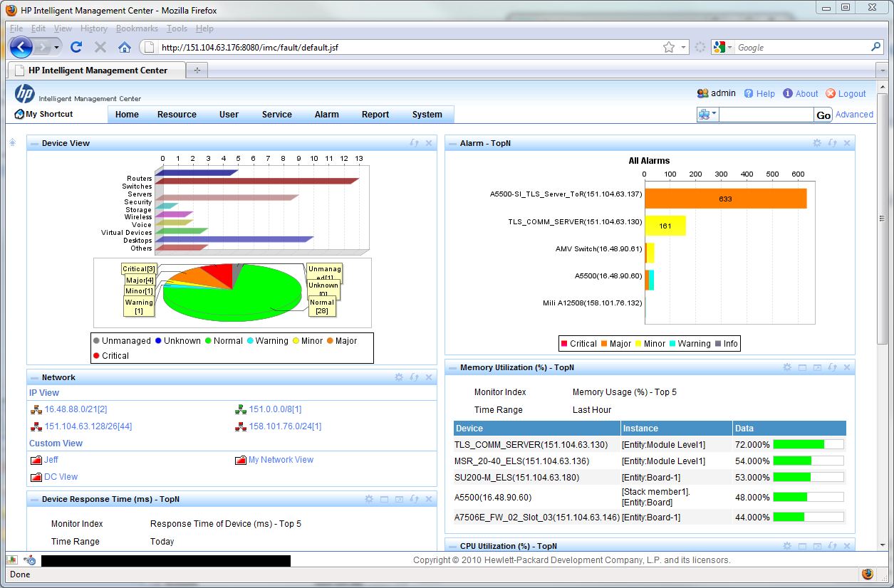Open CPU Utilization panel settings gear

click(x=787, y=546)
